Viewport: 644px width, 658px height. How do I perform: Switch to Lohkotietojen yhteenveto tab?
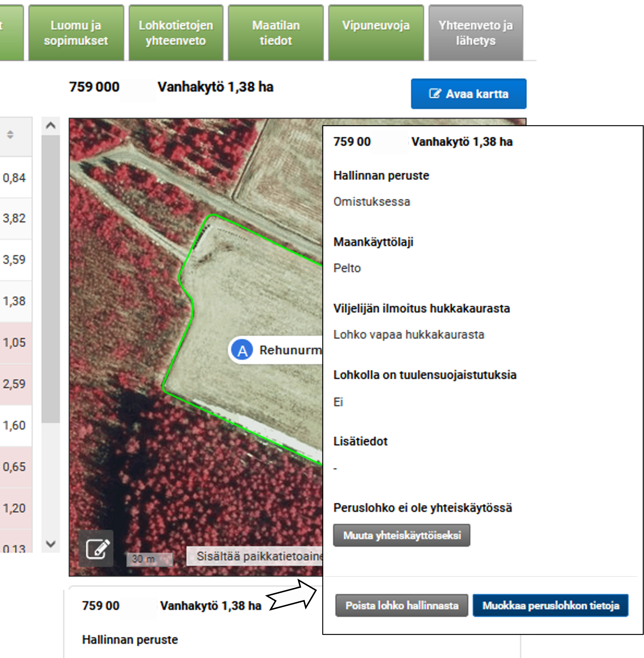176,33
